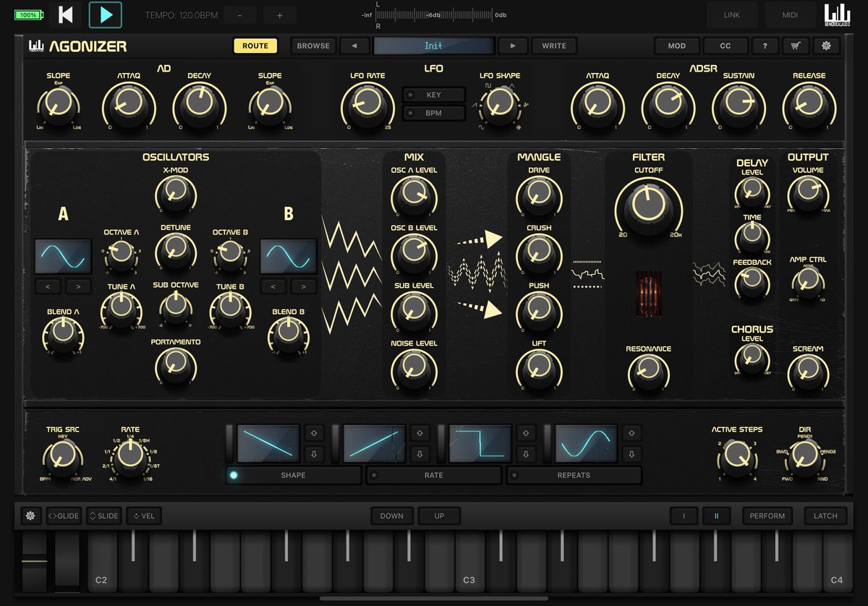Image resolution: width=868 pixels, height=606 pixels.
Task: Switch sequencer edit mode to RATE
Action: (433, 475)
